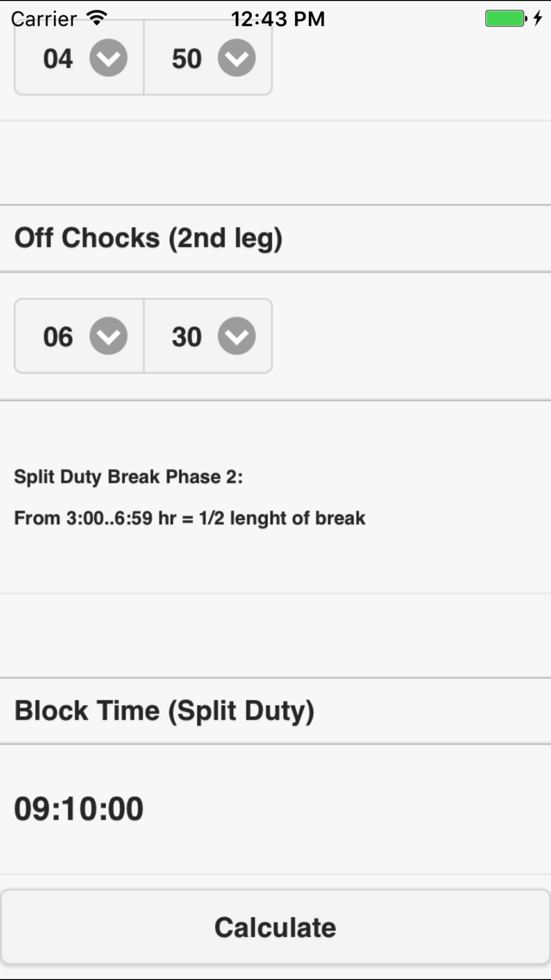
Task: Tap the Split Duty Break Phase 2 label
Action: click(128, 477)
